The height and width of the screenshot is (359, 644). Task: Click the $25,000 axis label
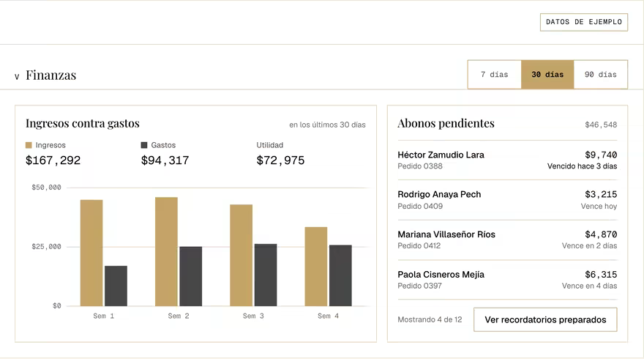point(46,247)
